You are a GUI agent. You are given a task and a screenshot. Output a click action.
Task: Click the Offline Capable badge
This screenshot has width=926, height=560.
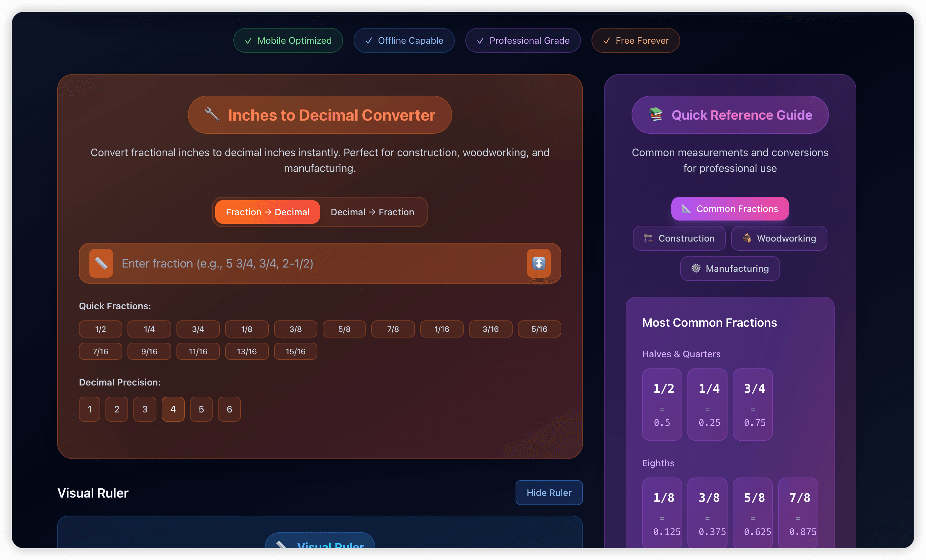[x=404, y=41]
